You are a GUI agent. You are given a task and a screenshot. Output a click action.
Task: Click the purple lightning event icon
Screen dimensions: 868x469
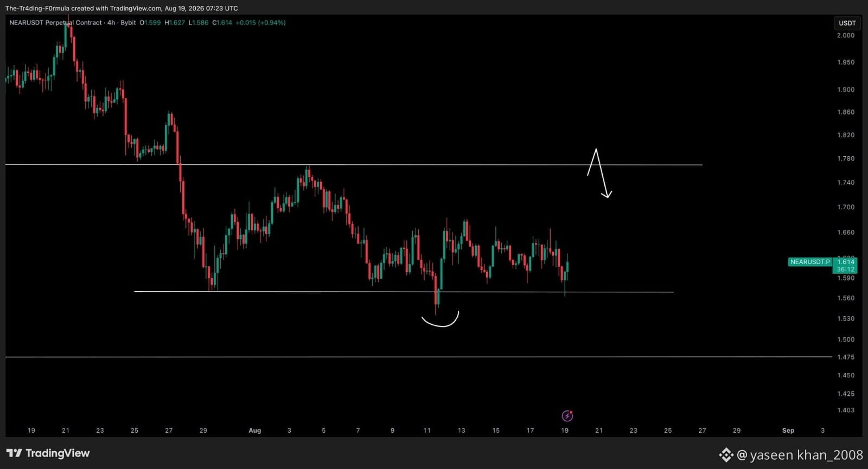click(567, 416)
